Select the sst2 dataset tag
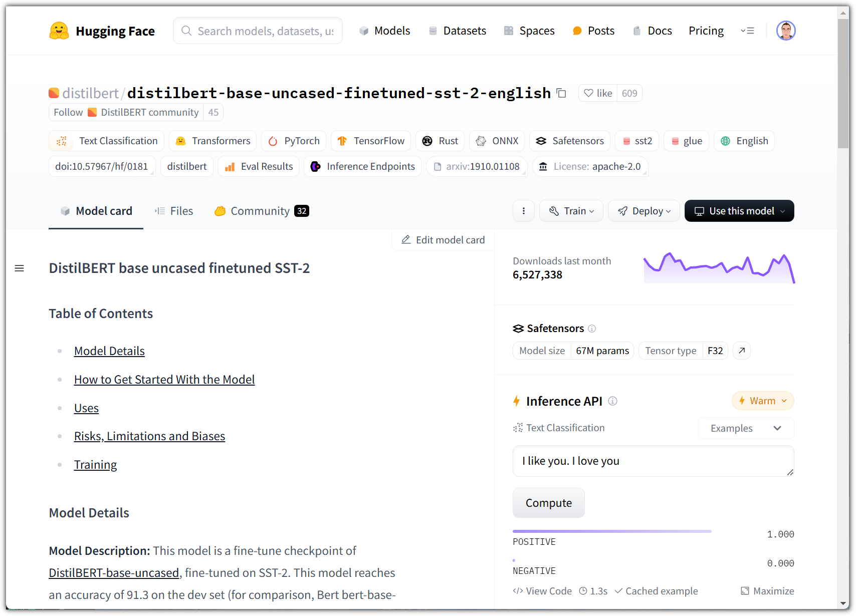Image resolution: width=856 pixels, height=616 pixels. click(x=637, y=141)
